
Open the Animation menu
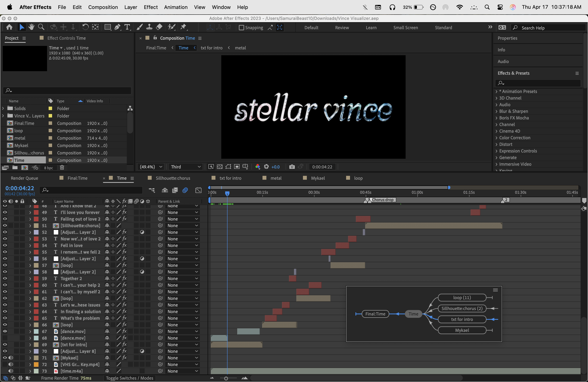176,7
